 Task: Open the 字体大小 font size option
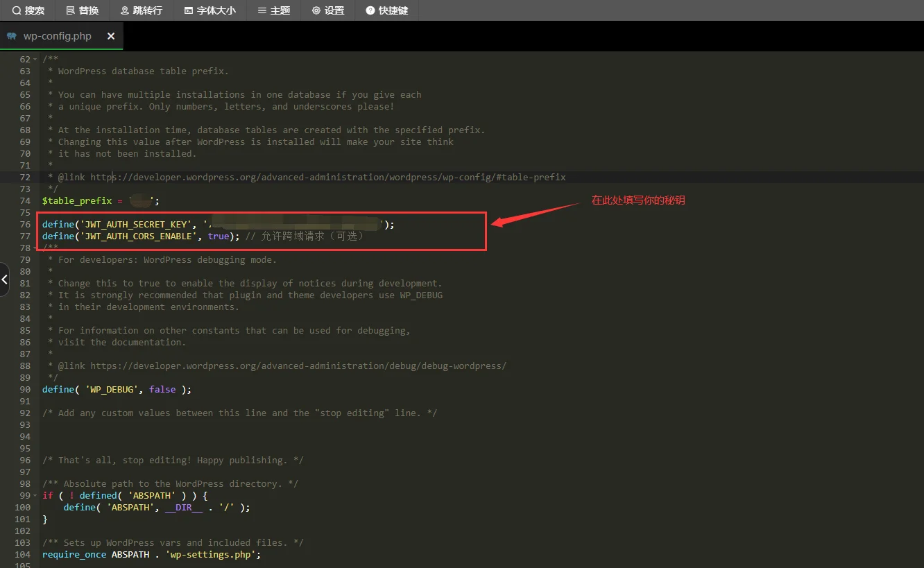(x=210, y=10)
